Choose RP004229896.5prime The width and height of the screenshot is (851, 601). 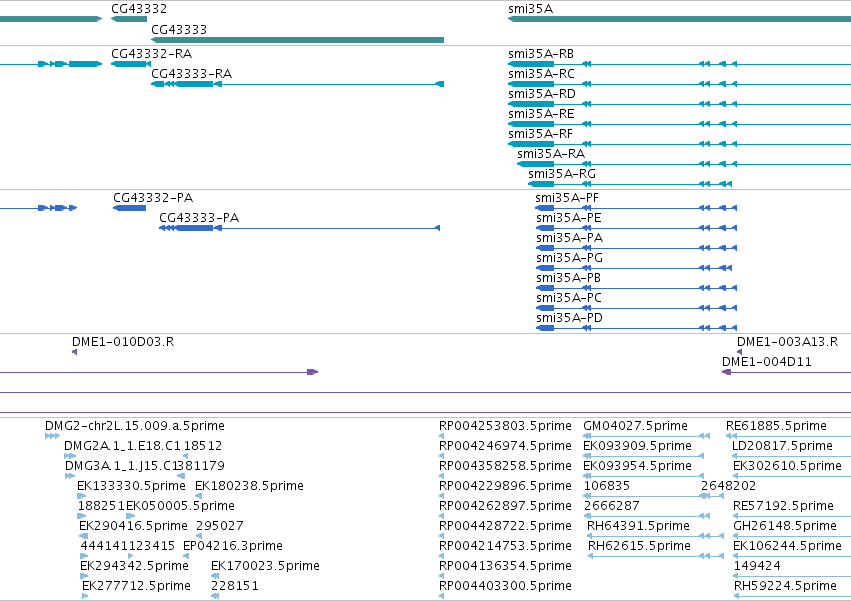pos(505,486)
